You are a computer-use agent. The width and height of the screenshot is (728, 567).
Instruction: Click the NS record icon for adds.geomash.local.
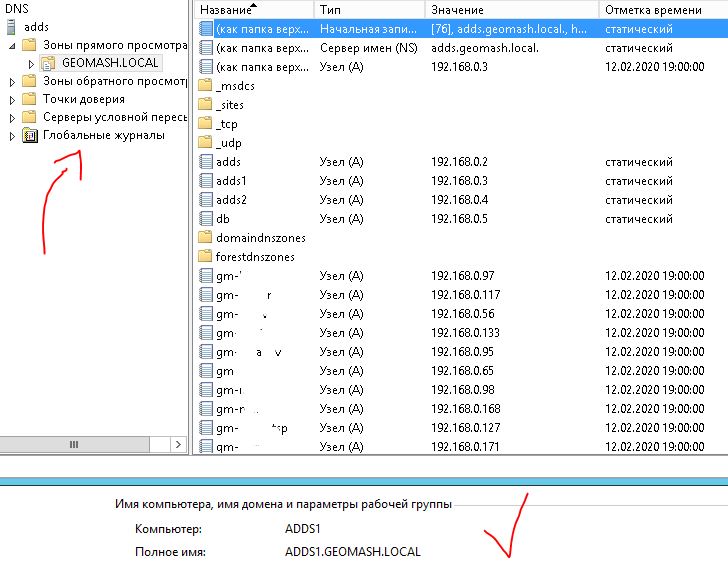pyautogui.click(x=206, y=48)
